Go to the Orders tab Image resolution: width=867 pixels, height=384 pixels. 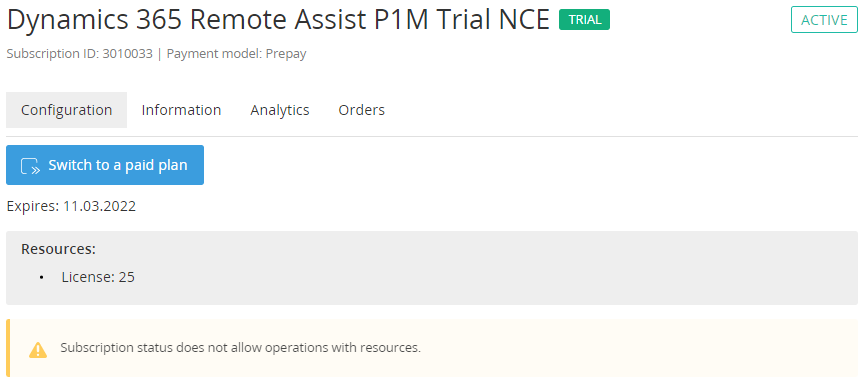point(362,110)
